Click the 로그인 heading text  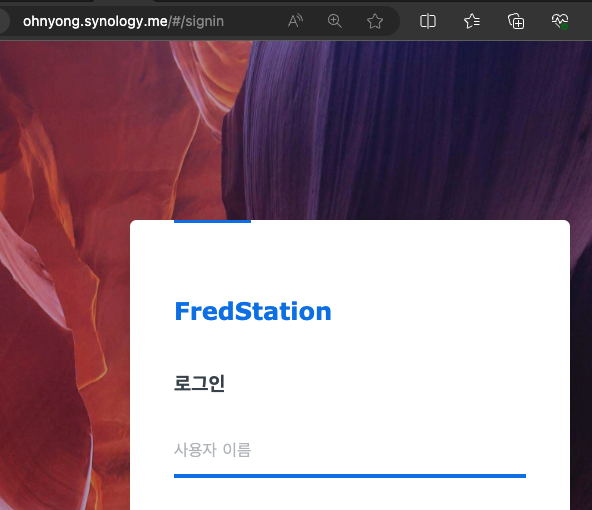199,383
